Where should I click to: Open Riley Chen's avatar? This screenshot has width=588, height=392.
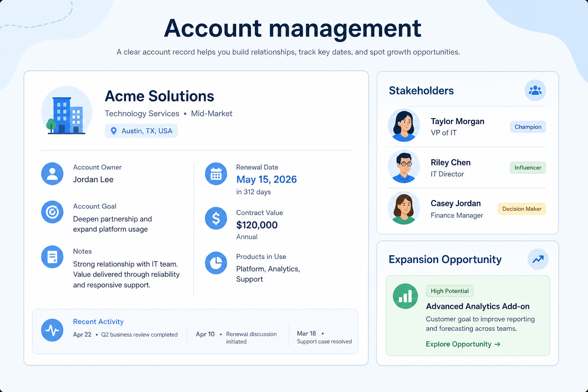[x=404, y=167]
